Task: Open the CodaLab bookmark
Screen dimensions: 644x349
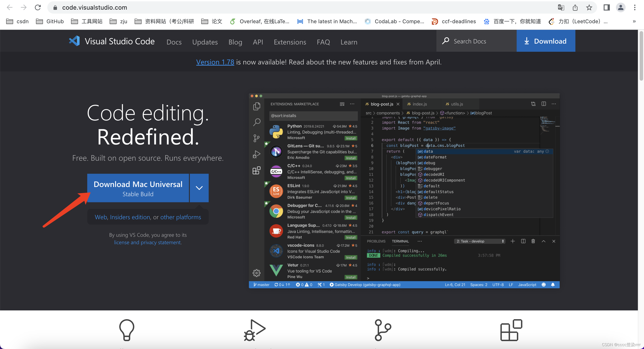Action: coord(394,21)
